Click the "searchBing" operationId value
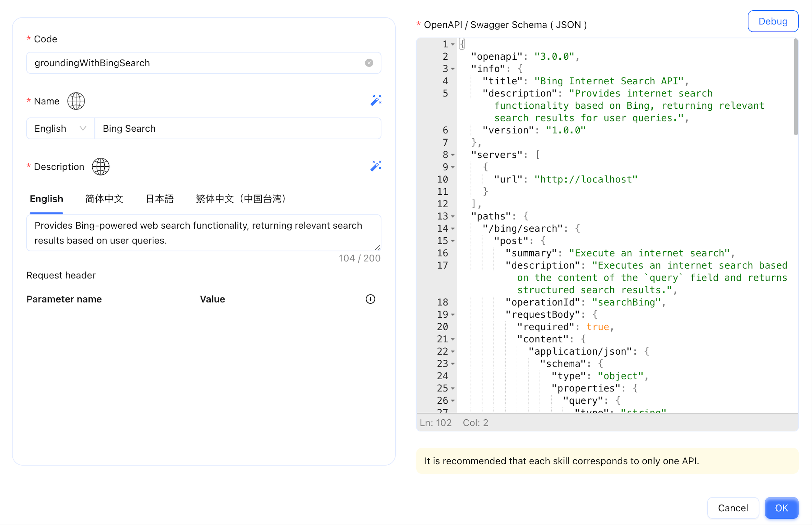This screenshot has width=812, height=525. [x=626, y=302]
